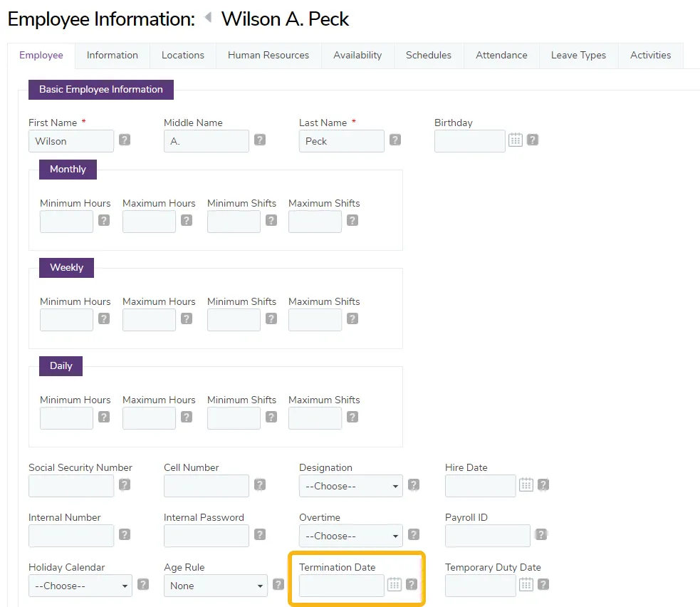Click help icon for Internal Password
Screen dimensions: 700x607
pos(260,534)
